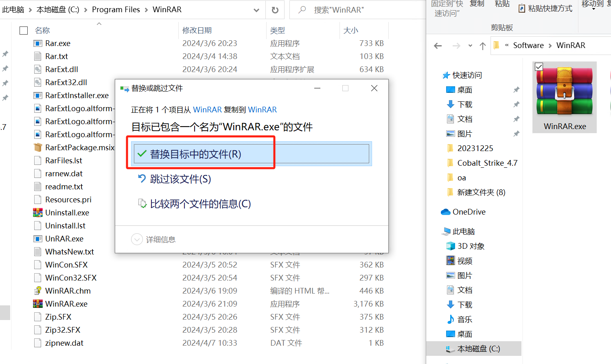Select the WinRAR.exe thumbnail in the right window

pyautogui.click(x=565, y=97)
